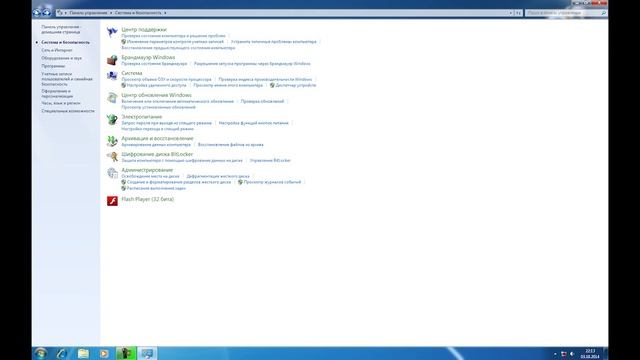Open Шифрование диска BitLocker heading
640x360 pixels.
coord(157,154)
